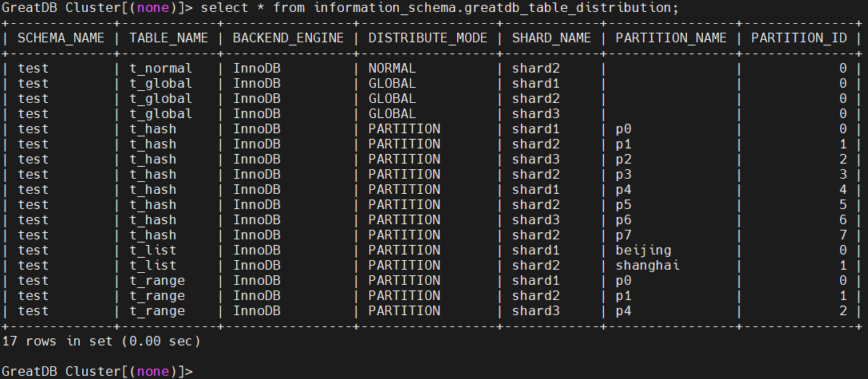Click the empty GreatDB Cluster prompt at the bottom

[97, 371]
